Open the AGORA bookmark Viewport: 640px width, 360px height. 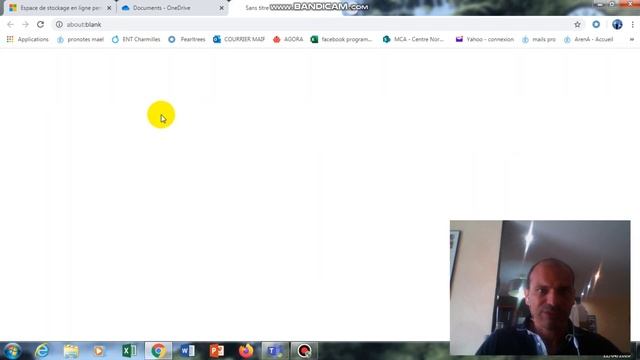(288, 39)
